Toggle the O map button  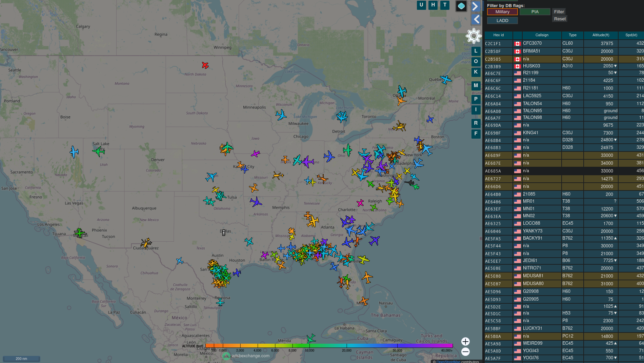point(476,62)
